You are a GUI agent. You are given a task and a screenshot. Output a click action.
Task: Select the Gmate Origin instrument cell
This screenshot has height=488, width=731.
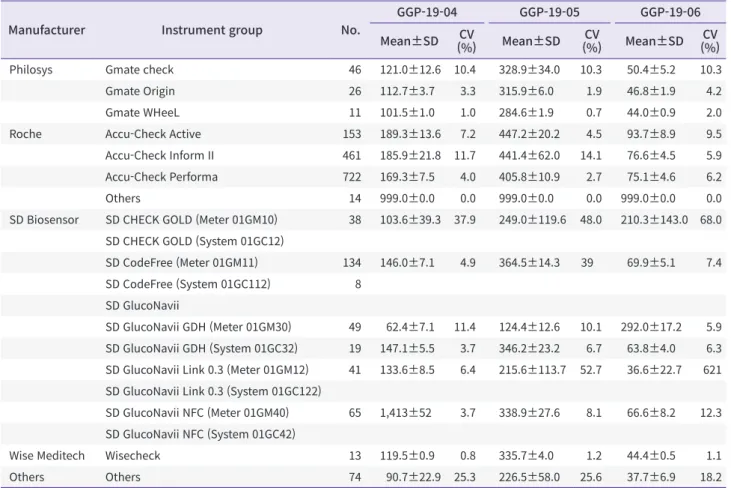(x=140, y=91)
